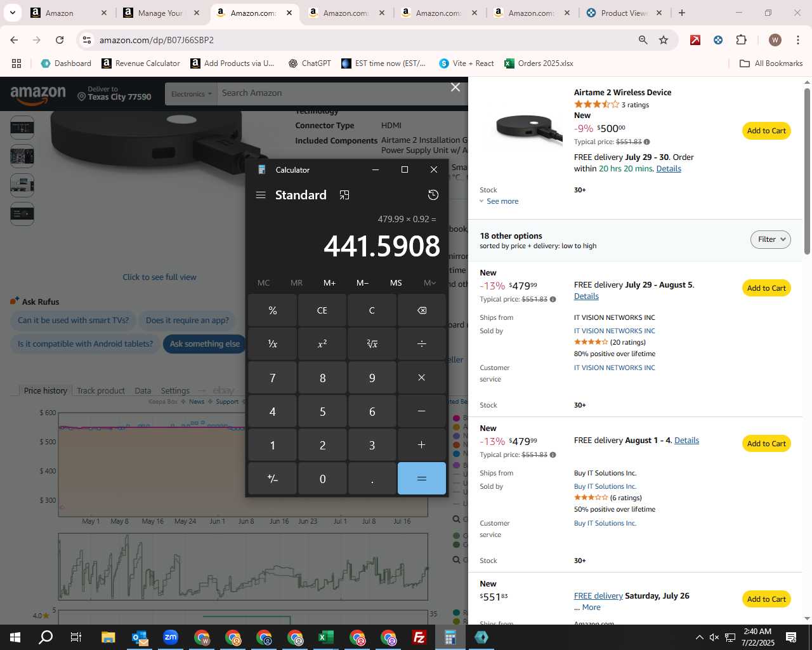Expand the More delivery options link
812x650 pixels.
point(591,607)
